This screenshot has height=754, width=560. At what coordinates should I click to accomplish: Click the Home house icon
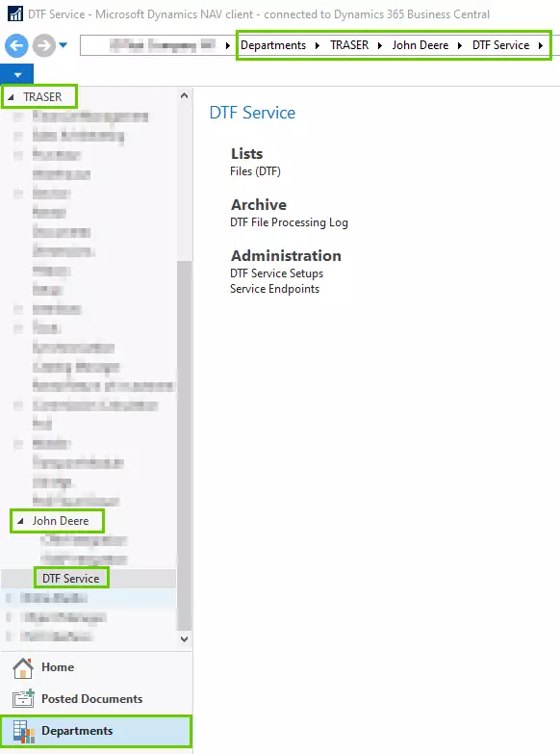[x=23, y=667]
